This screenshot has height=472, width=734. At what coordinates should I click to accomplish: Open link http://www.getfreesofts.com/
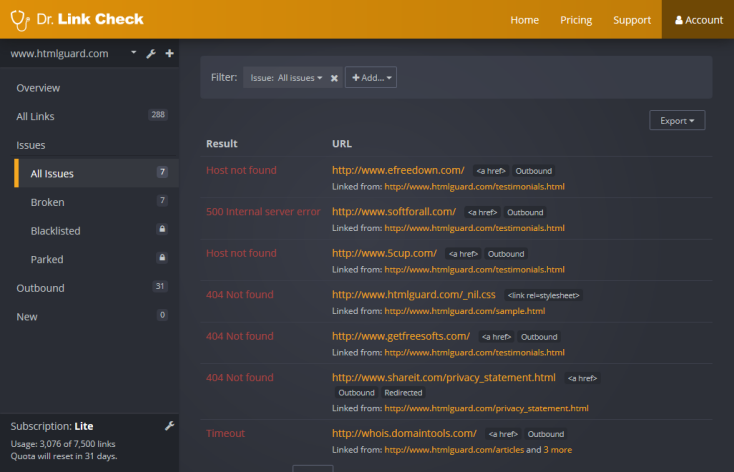pyautogui.click(x=401, y=336)
